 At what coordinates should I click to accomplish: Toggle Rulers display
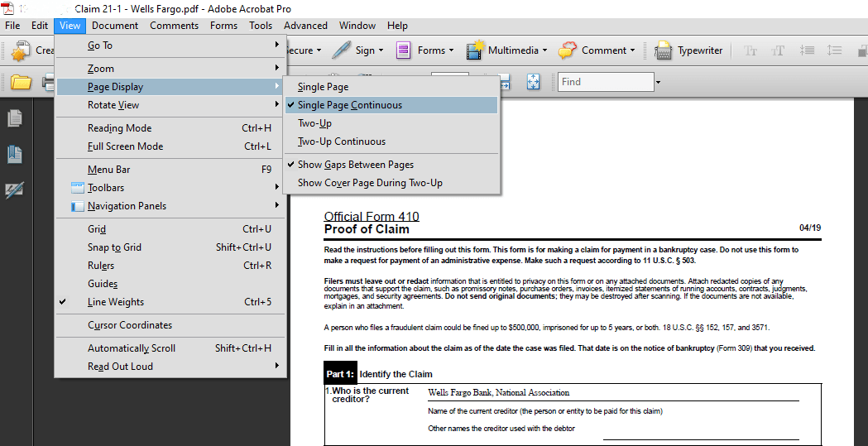[x=170, y=266]
